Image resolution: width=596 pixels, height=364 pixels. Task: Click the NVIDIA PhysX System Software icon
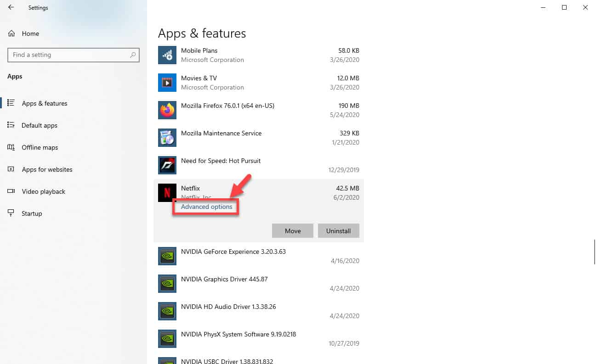tap(167, 339)
